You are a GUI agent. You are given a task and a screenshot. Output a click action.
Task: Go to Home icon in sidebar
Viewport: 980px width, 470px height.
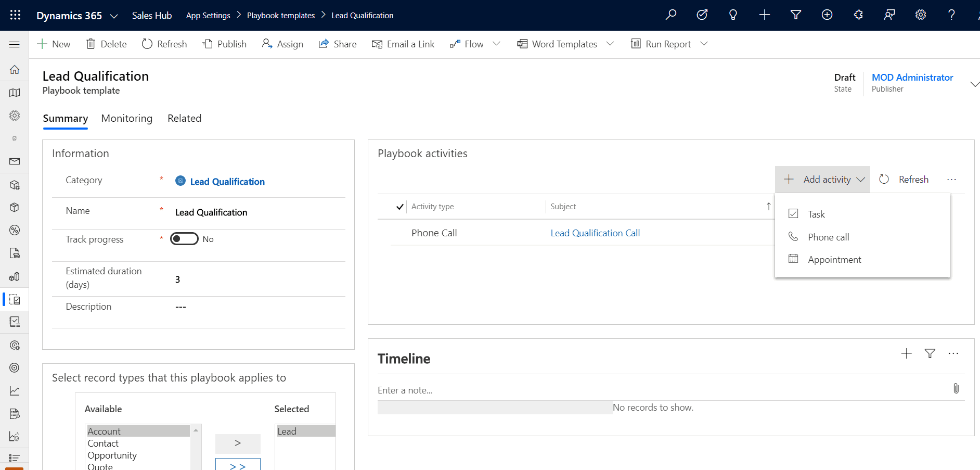click(x=15, y=69)
